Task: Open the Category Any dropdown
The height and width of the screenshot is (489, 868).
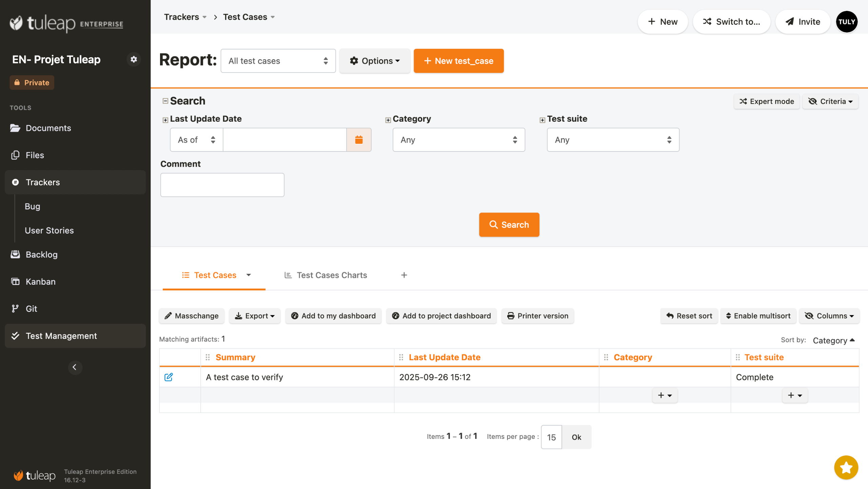Action: click(x=458, y=140)
